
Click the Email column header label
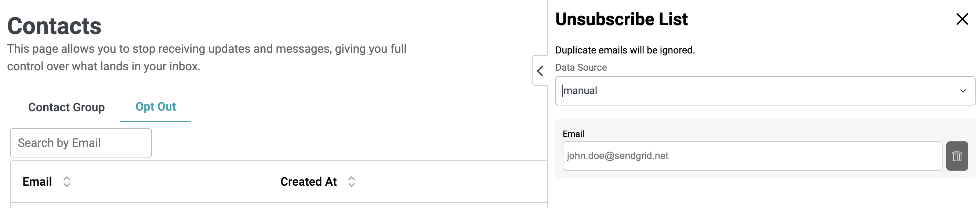[x=37, y=181]
